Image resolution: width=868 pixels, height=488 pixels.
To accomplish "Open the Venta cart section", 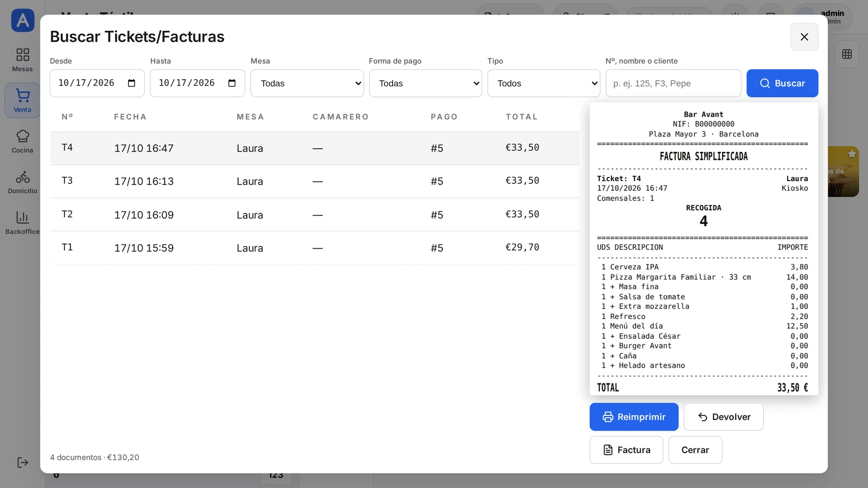I will click(22, 100).
